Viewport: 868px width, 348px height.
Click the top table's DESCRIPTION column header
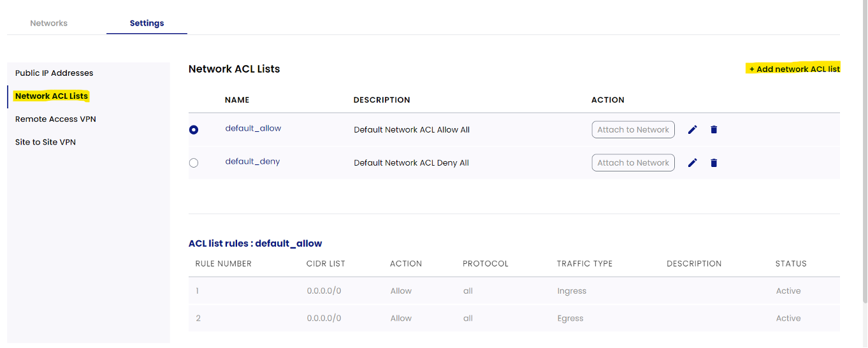pos(382,100)
